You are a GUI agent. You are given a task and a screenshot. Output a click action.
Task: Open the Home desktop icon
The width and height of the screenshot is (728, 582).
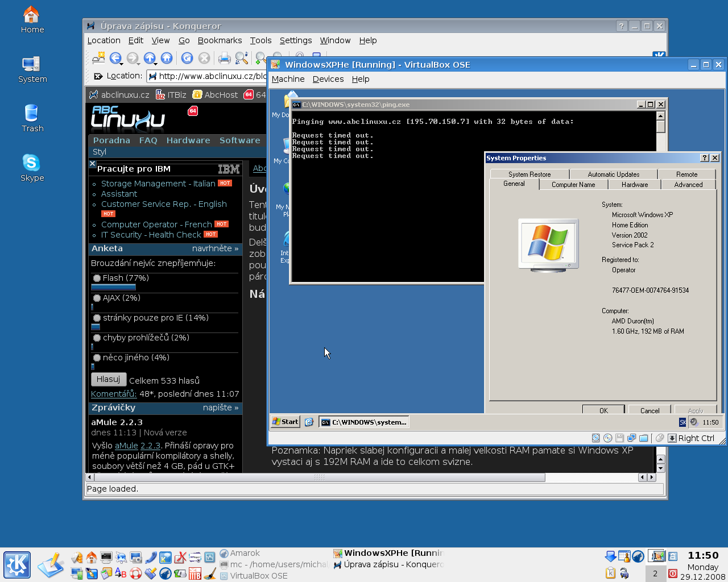tap(32, 20)
